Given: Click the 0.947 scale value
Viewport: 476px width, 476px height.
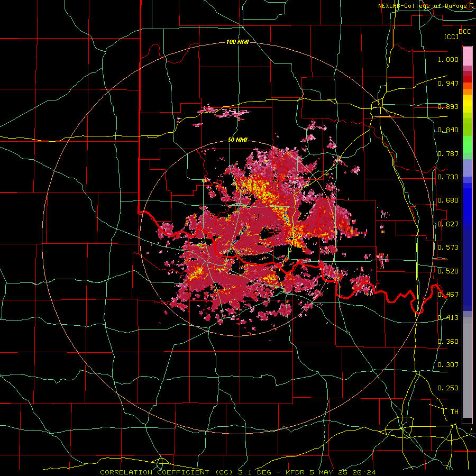Looking at the screenshot, I should (x=448, y=83).
